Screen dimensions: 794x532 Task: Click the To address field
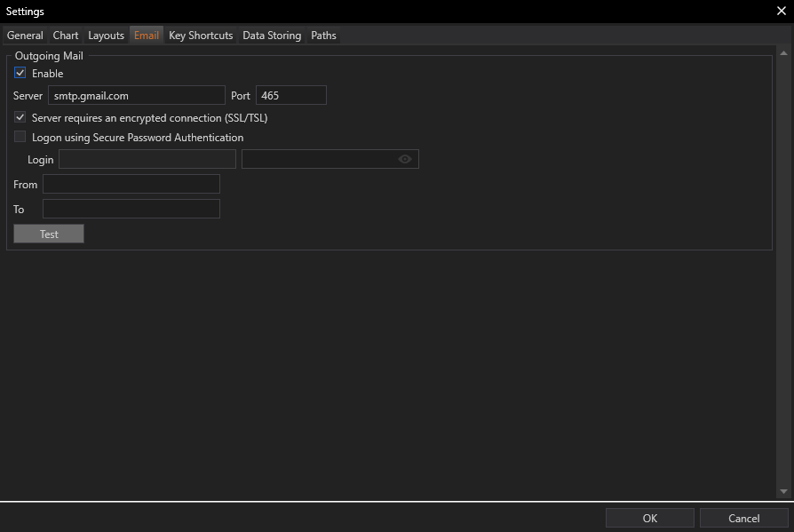[x=131, y=209]
